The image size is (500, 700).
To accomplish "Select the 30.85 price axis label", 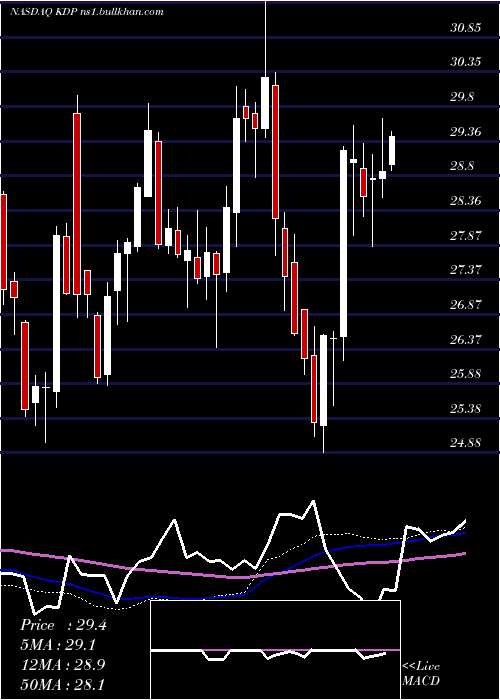I will click(x=466, y=28).
